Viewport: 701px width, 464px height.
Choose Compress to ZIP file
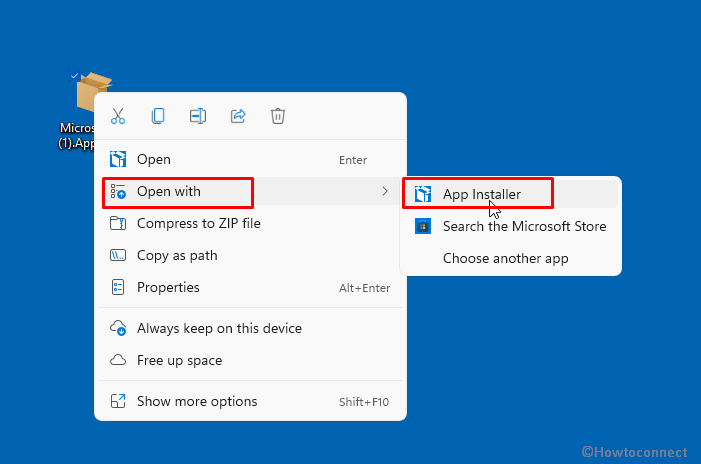(250, 223)
